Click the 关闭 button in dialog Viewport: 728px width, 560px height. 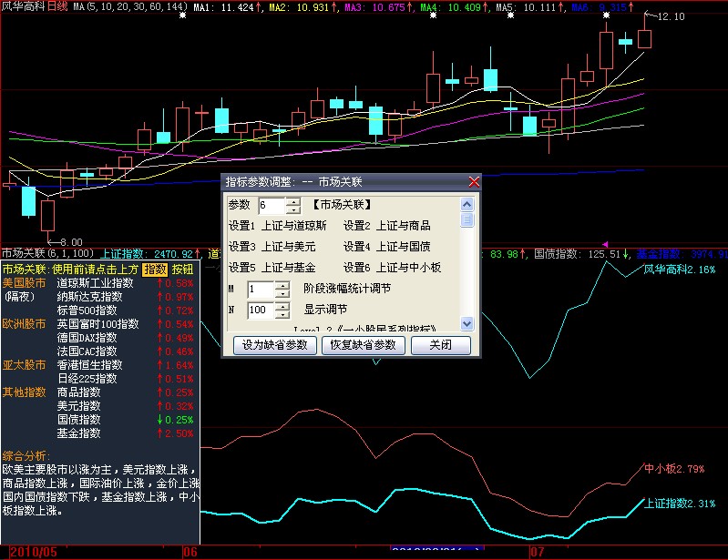441,345
